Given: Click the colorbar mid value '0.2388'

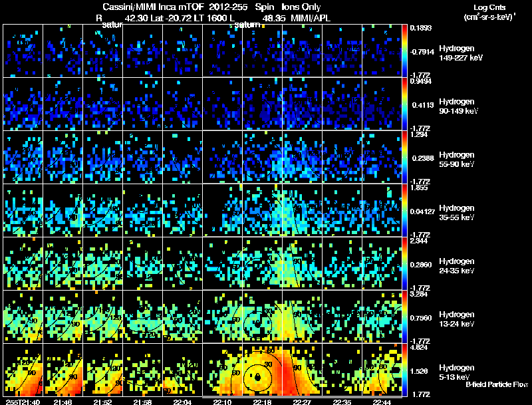Looking at the screenshot, I should [423, 158].
